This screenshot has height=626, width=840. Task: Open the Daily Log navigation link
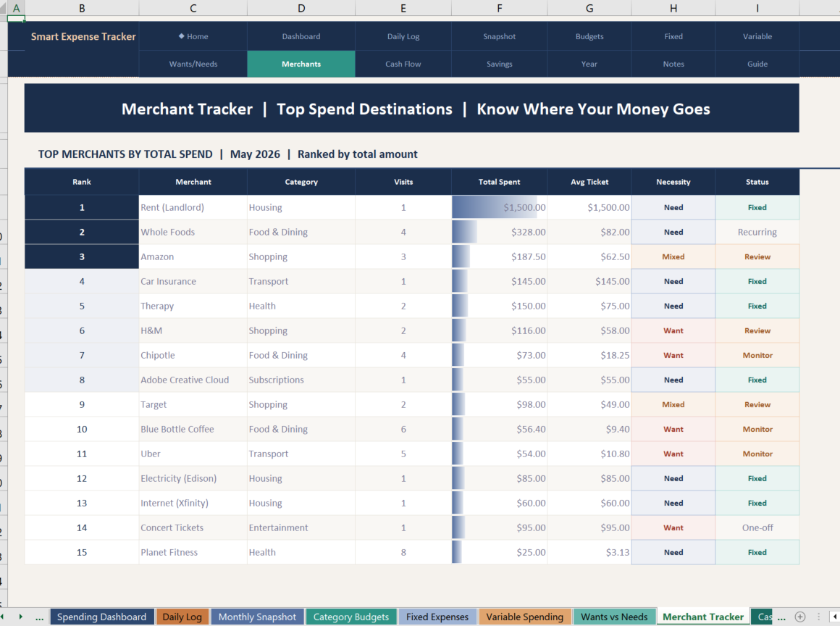coord(403,36)
